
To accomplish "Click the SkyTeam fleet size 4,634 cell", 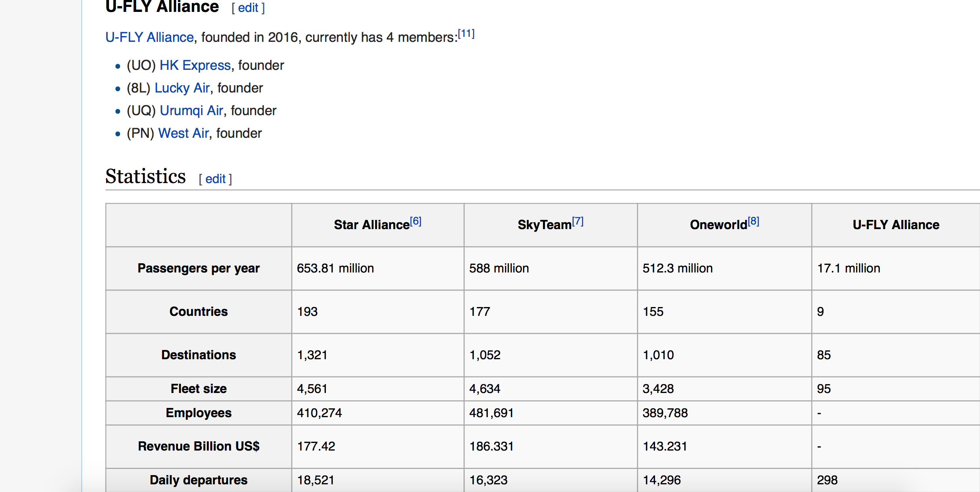I will (x=485, y=389).
